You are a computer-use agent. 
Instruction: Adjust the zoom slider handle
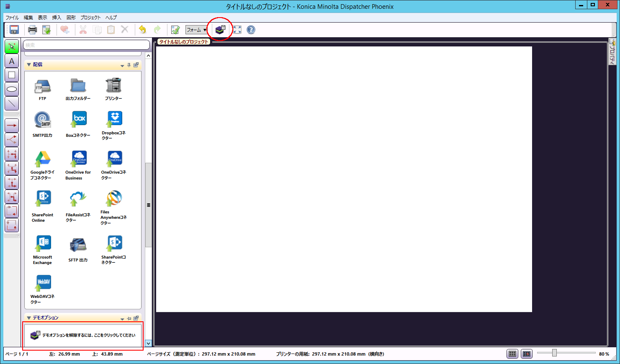[x=554, y=353]
